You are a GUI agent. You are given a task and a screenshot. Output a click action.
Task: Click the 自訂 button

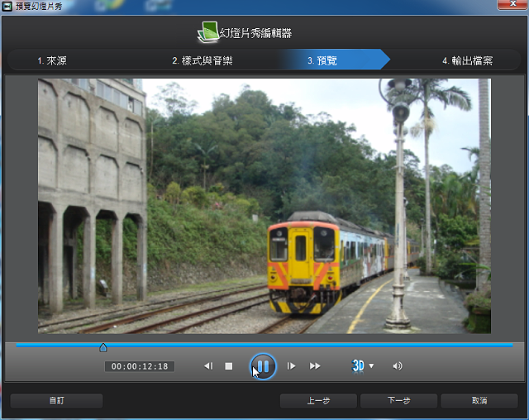click(x=57, y=401)
